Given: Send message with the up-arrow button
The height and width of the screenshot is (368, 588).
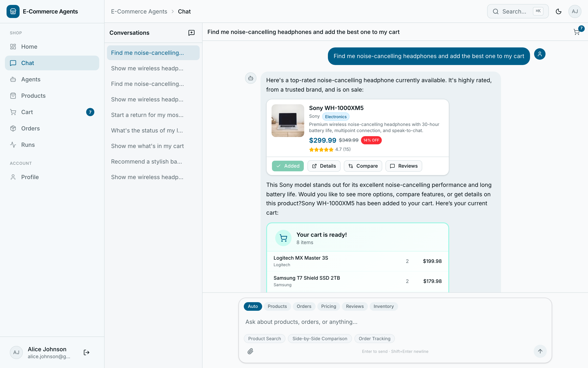Looking at the screenshot, I should 540,351.
